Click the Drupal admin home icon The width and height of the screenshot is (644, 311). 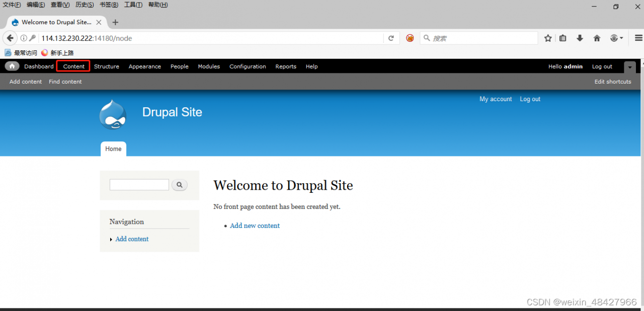tap(12, 66)
